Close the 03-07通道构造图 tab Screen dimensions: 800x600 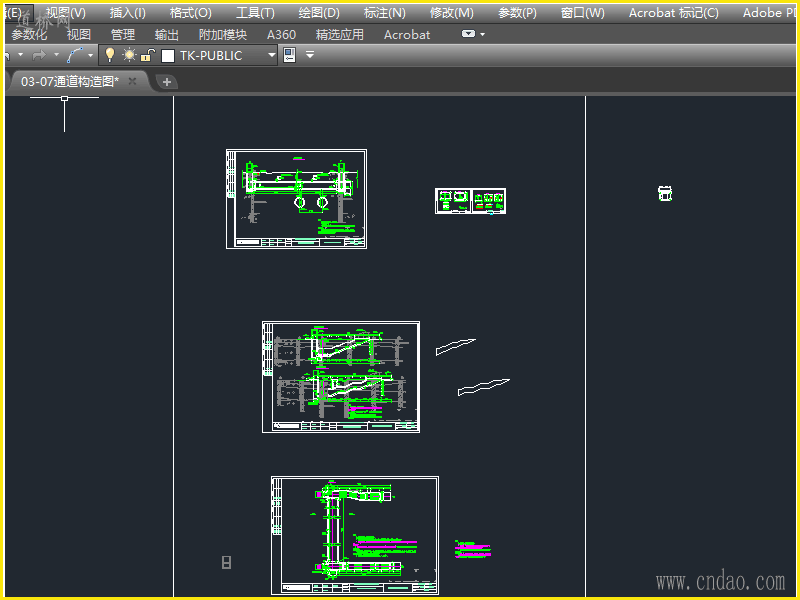coord(132,82)
